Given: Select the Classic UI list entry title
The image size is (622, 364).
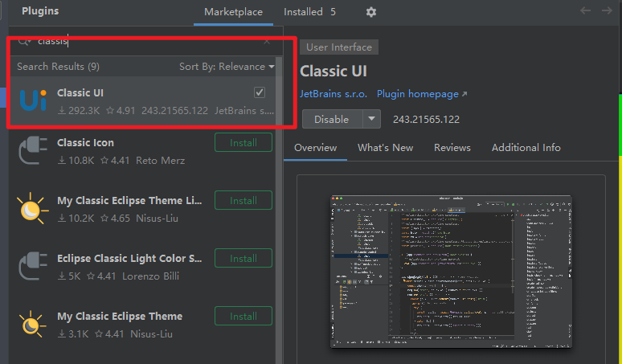Looking at the screenshot, I should click(80, 92).
